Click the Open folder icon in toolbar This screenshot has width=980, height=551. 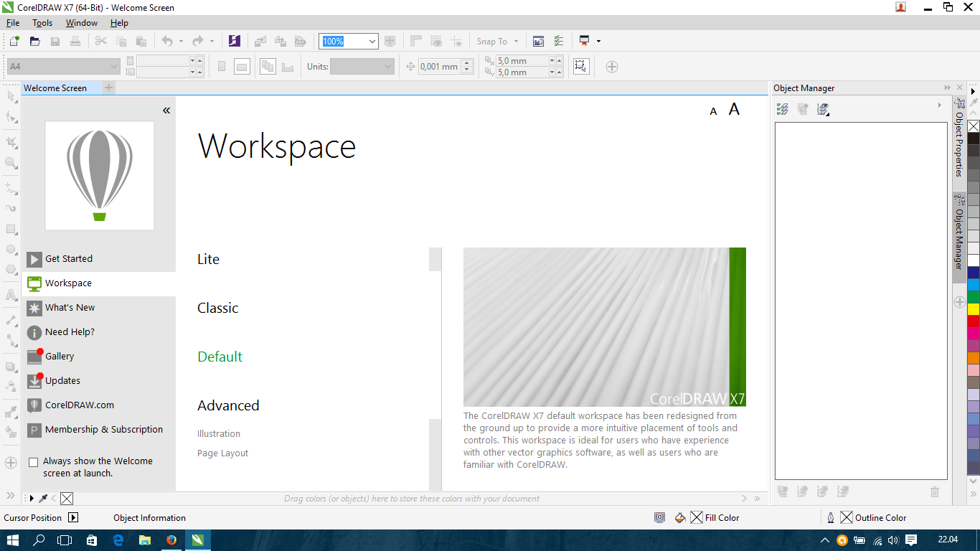(x=34, y=41)
